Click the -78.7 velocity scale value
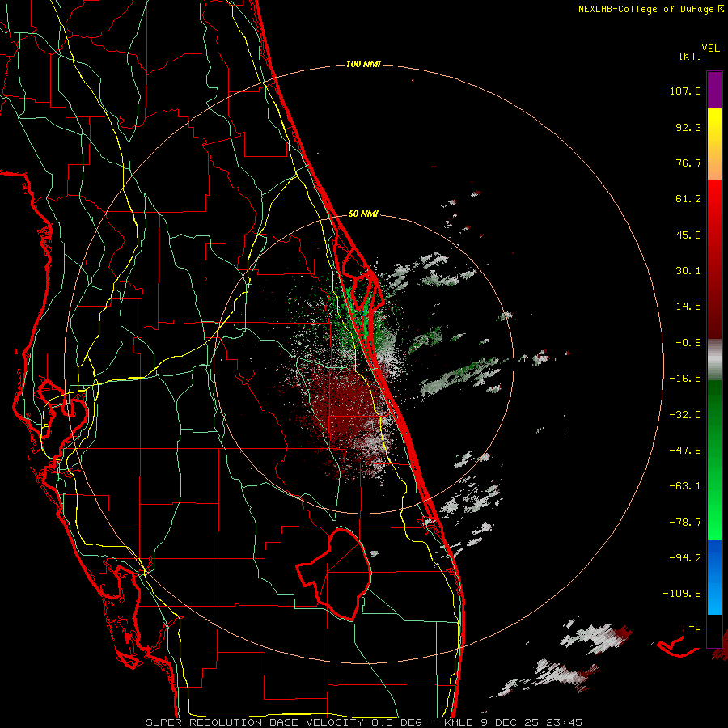Image resolution: width=728 pixels, height=728 pixels. 685,523
